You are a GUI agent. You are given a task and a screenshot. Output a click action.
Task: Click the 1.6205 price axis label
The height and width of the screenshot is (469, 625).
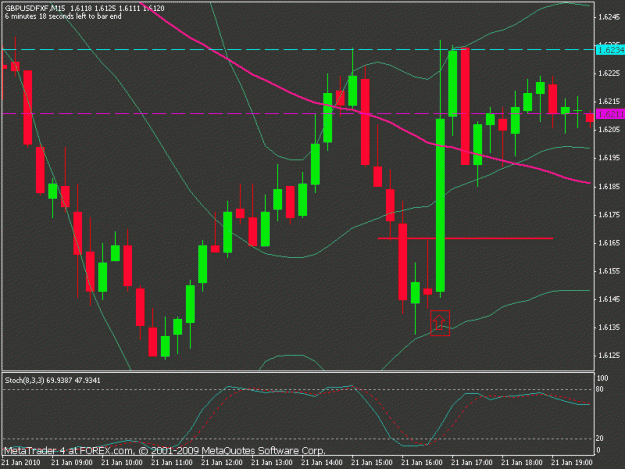(x=609, y=130)
